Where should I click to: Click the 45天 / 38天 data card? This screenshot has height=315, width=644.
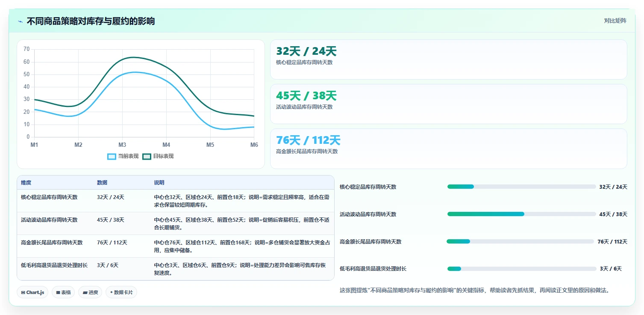point(449,104)
